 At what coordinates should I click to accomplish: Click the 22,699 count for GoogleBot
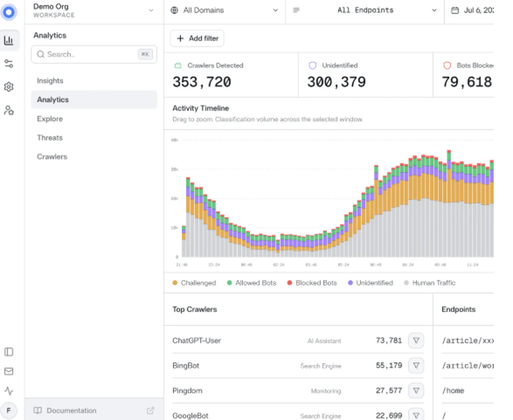[389, 415]
